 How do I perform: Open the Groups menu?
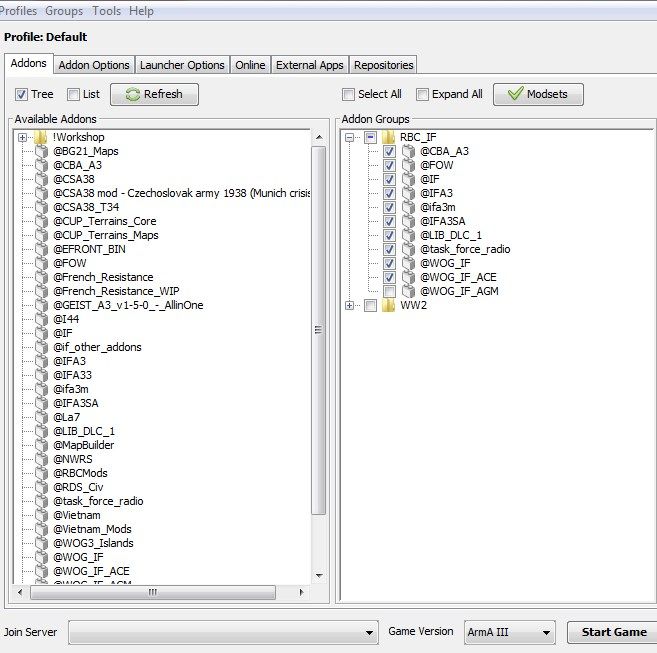64,11
